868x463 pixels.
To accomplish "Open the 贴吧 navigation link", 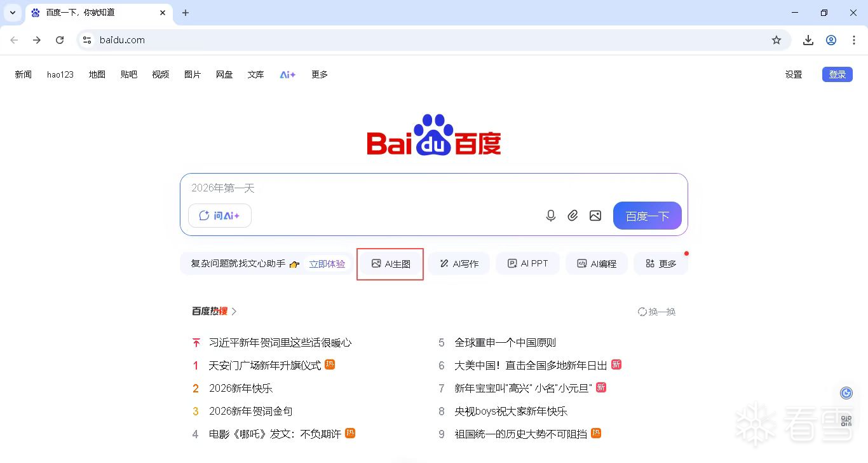I will 129,74.
